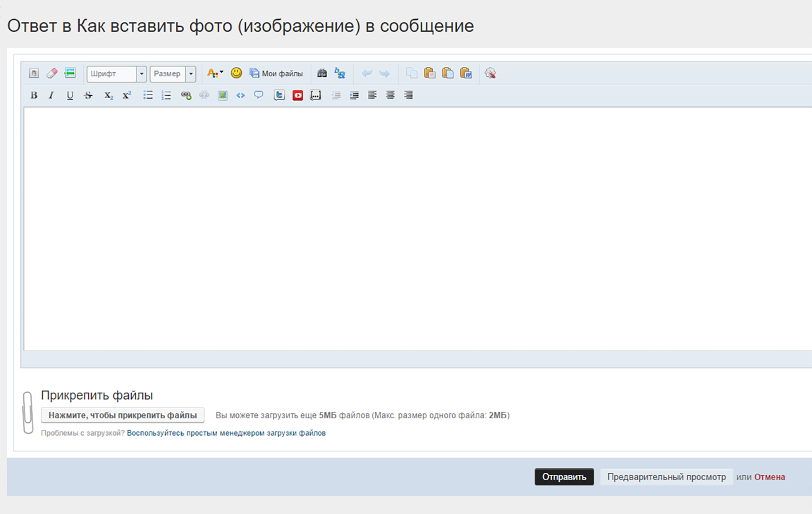The width and height of the screenshot is (812, 514).
Task: Toggle underline formatting
Action: pos(70,96)
